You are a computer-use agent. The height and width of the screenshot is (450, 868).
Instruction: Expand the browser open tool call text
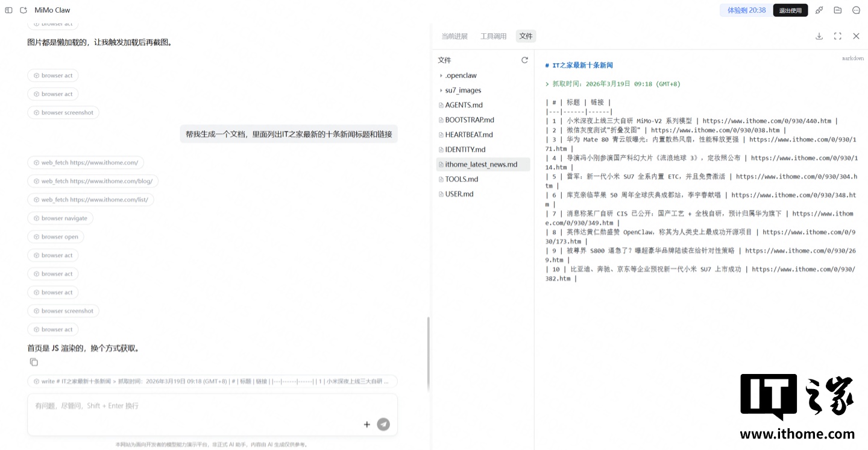(x=60, y=237)
